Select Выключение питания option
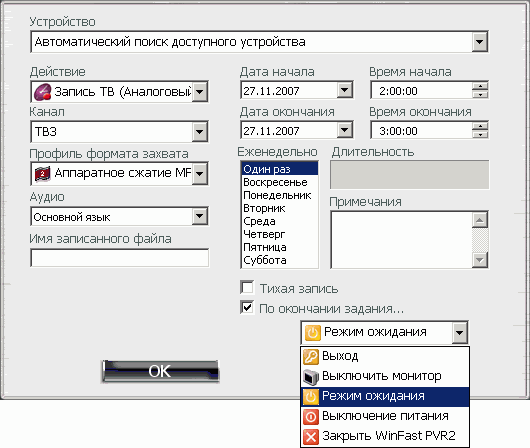This screenshot has width=530, height=448. [x=385, y=416]
